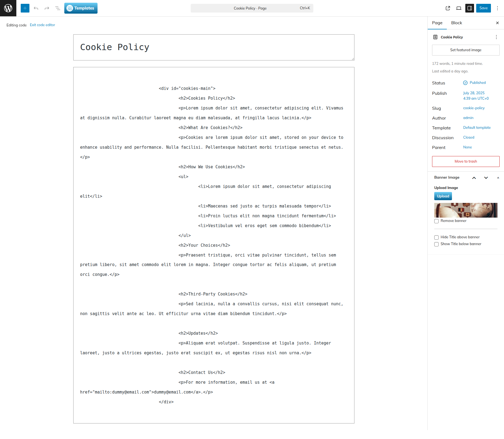Viewport: 504px width, 439px height.
Task: Toggle the settings sidebar panel icon
Action: [470, 8]
